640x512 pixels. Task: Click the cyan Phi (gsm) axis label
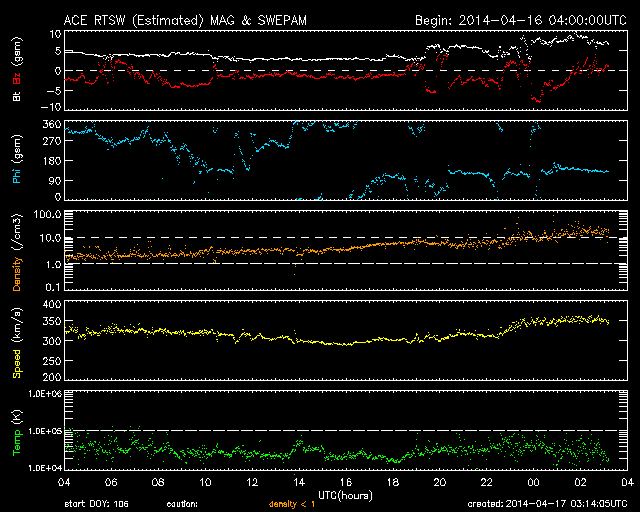point(17,159)
